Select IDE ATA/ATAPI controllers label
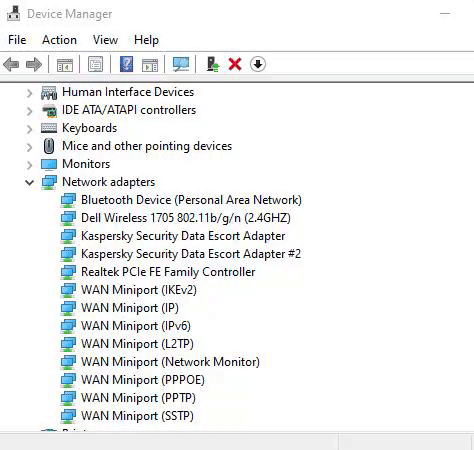 129,110
